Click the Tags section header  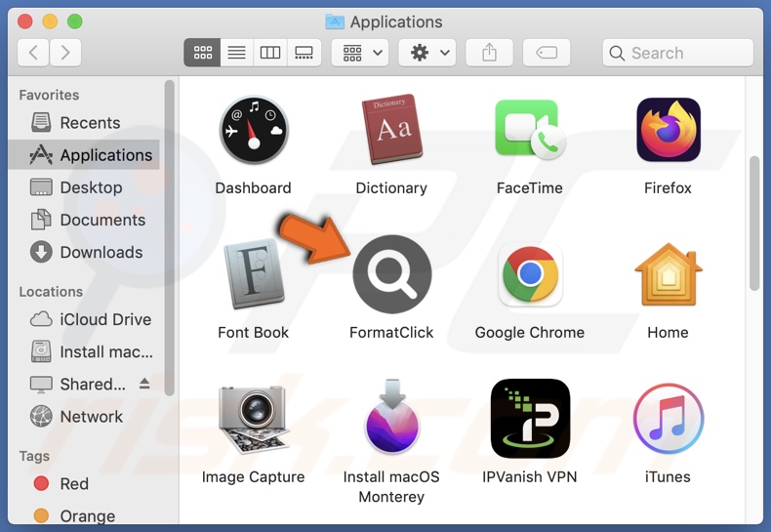pos(34,456)
